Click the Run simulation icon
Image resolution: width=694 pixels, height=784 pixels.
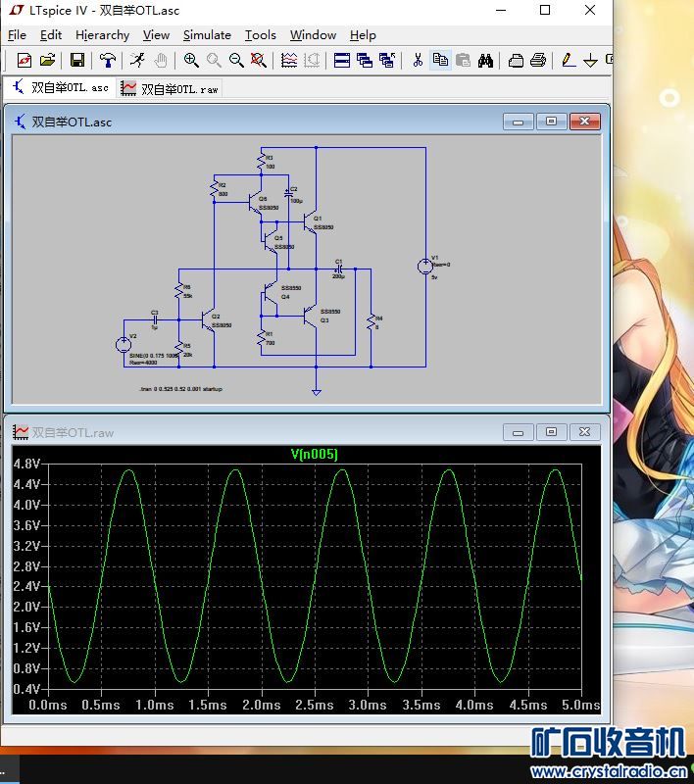coord(137,60)
